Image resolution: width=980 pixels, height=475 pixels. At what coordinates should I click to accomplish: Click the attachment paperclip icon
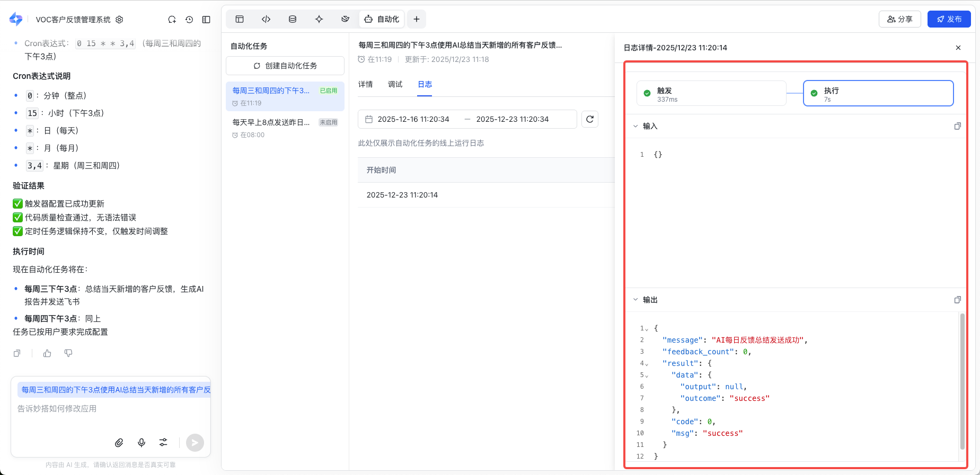pos(119,443)
